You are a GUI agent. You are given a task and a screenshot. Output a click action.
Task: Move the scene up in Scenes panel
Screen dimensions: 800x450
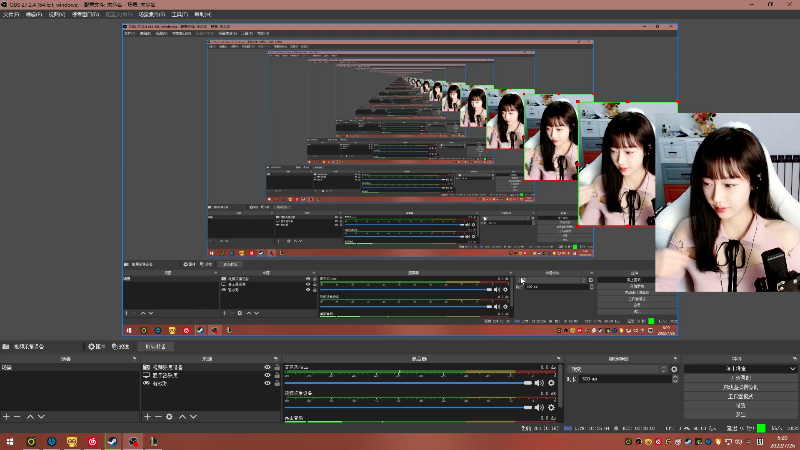30,417
